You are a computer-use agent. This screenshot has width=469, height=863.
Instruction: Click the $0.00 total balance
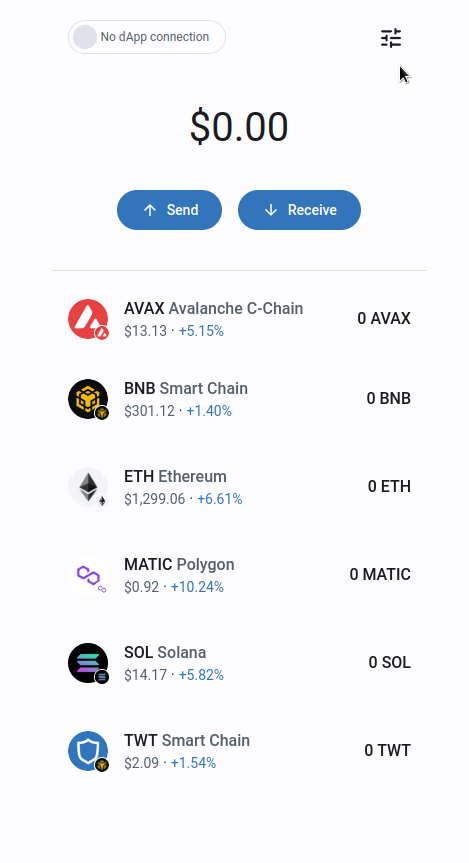tap(239, 127)
